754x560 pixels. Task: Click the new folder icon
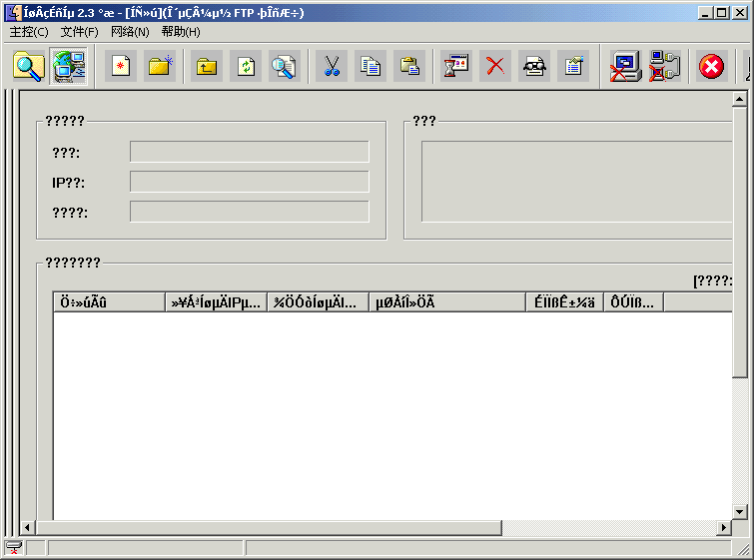[160, 67]
